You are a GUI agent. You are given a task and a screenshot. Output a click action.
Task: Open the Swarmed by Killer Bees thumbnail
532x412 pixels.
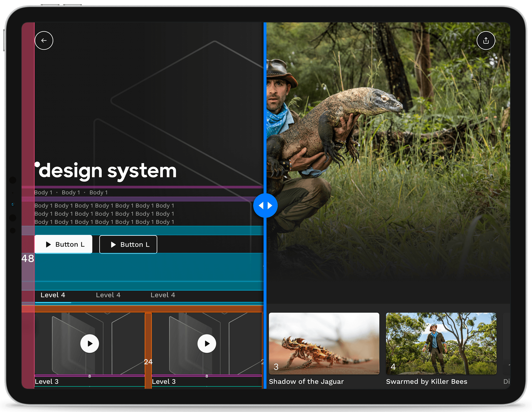(x=441, y=343)
